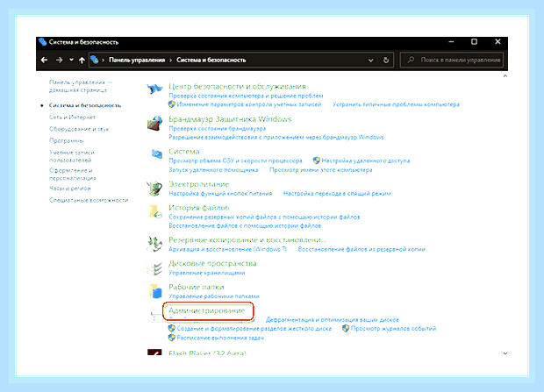
Task: Open Проверка состояния брандмауэра link
Action: coord(218,128)
